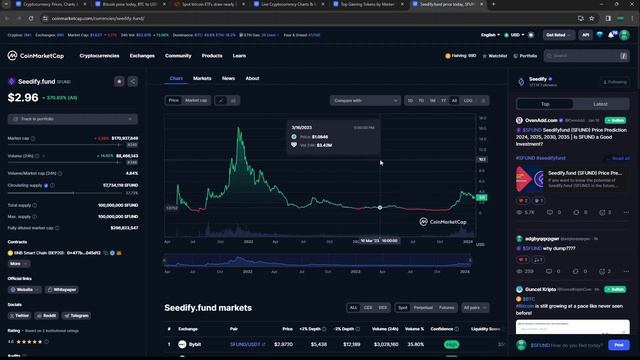
Task: Reload the page in browser
Action: [x=31, y=18]
